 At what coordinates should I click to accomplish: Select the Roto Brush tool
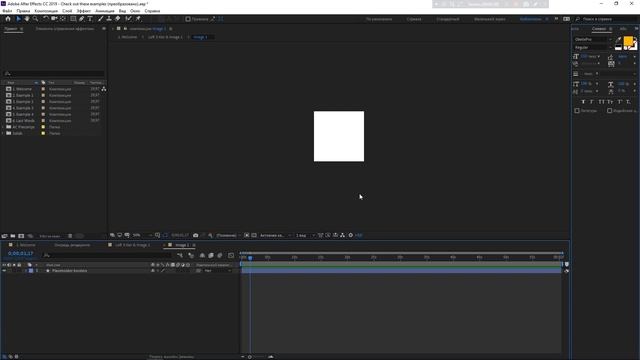pyautogui.click(x=128, y=19)
